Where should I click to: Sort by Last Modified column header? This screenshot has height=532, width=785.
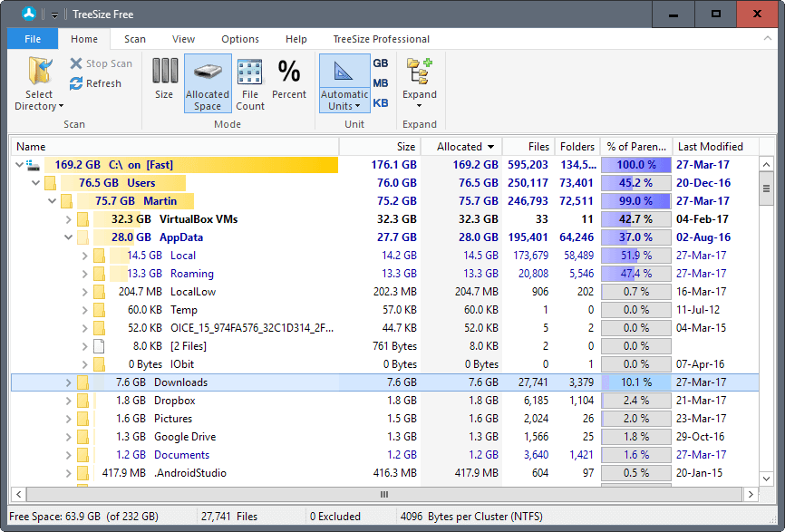[x=716, y=147]
